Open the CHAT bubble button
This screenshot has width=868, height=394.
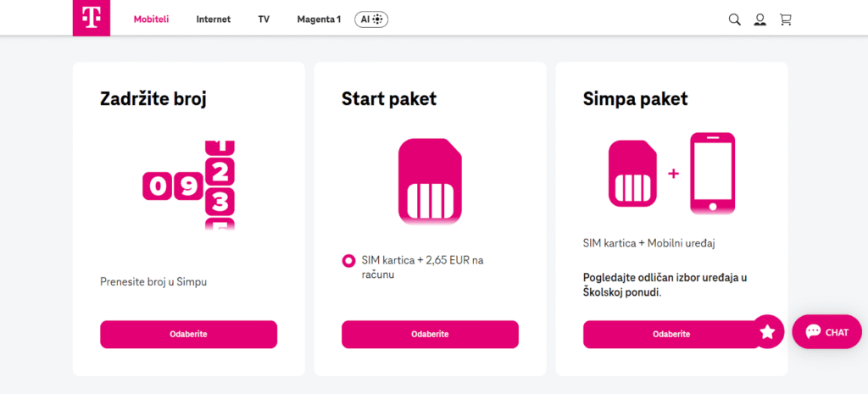(827, 332)
